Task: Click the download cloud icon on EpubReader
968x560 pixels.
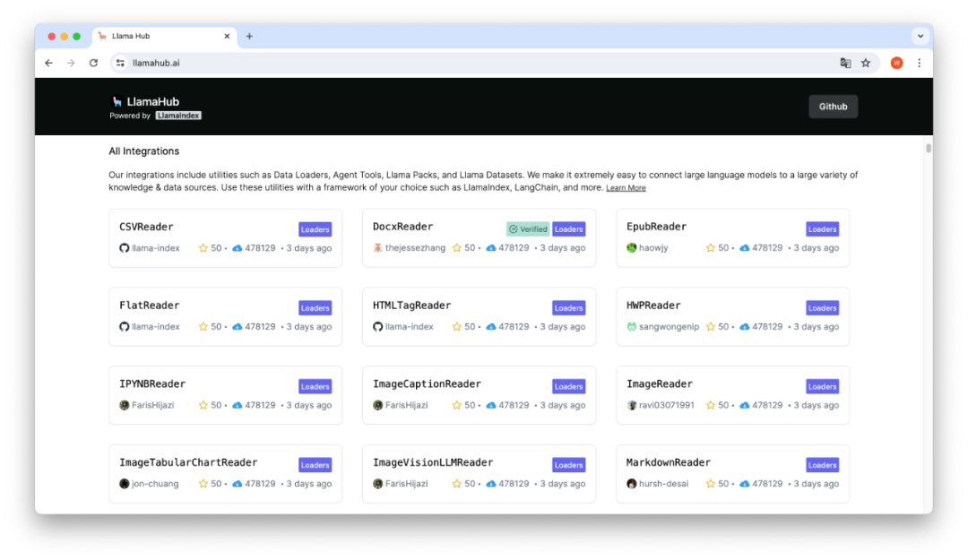Action: pos(745,248)
